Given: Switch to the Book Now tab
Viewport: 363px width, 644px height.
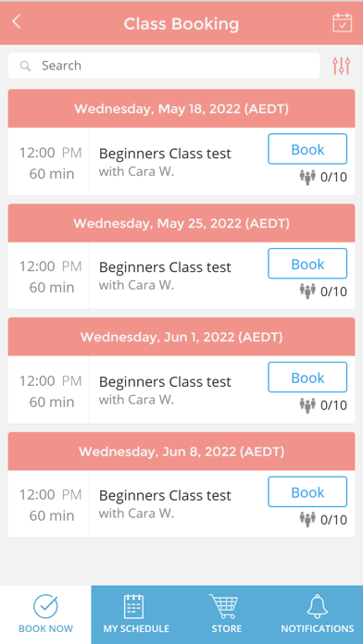Looking at the screenshot, I should click(45, 614).
